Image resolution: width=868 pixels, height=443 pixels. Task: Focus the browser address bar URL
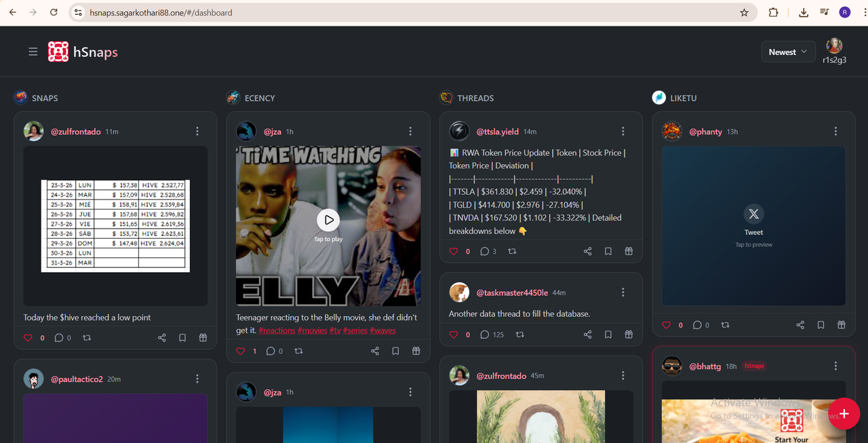coord(161,12)
